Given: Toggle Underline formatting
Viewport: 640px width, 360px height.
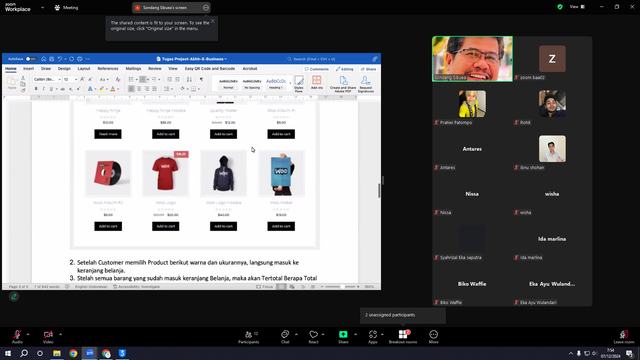Looking at the screenshot, I should 51,89.
